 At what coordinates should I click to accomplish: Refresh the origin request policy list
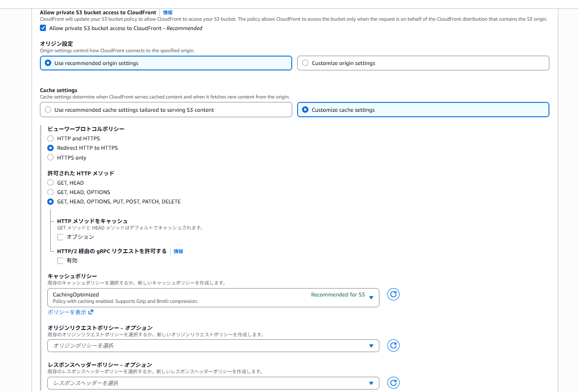click(393, 346)
